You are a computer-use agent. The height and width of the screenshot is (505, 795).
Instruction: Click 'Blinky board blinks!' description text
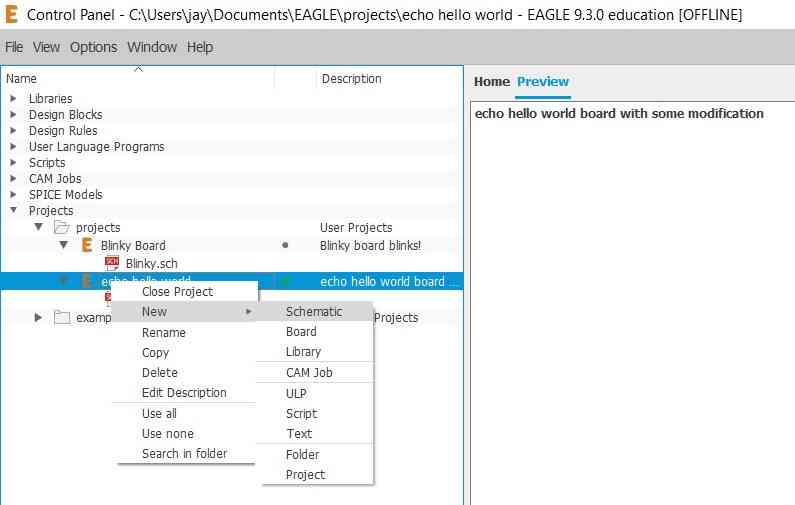click(x=370, y=245)
